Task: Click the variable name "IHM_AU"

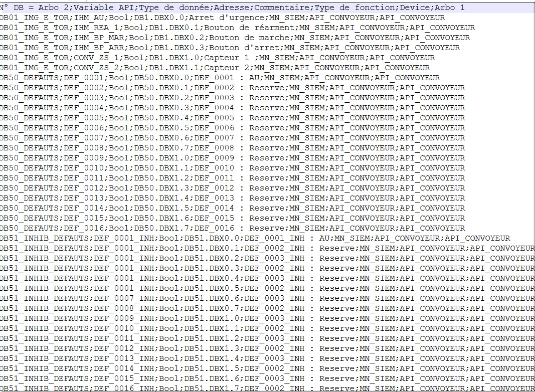Action: tap(89, 18)
